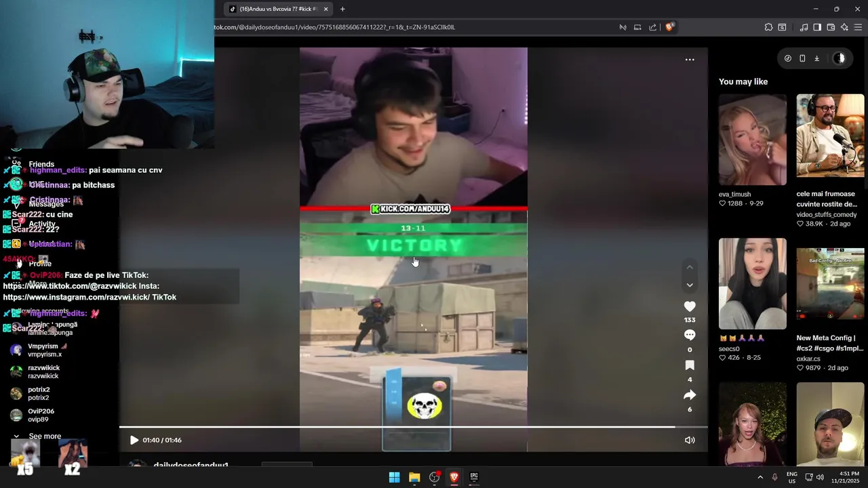Click the 01:40 / 01:46 time display
The width and height of the screenshot is (868, 488).
tap(162, 441)
